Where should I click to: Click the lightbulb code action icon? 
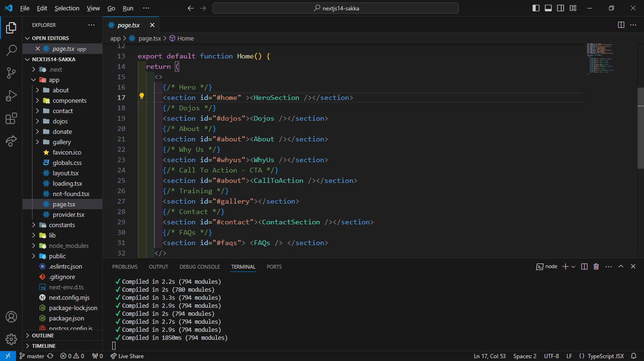pos(141,96)
